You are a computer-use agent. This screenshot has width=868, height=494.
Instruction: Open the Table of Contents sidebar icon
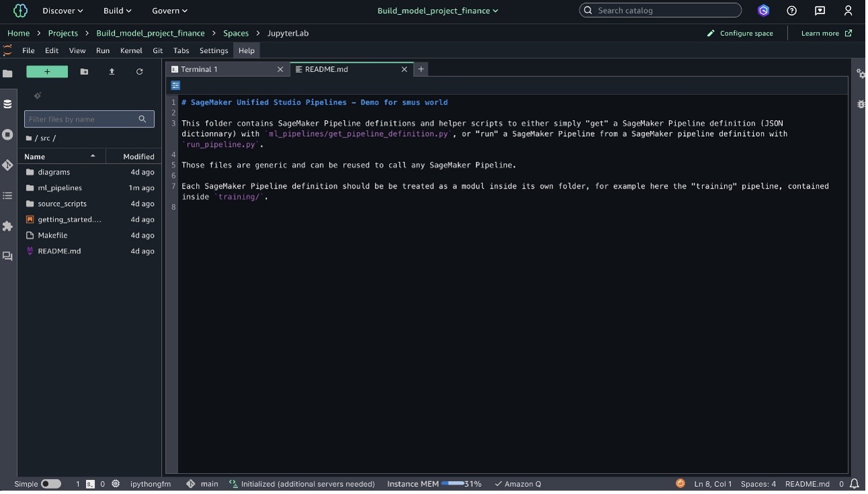pyautogui.click(x=7, y=195)
